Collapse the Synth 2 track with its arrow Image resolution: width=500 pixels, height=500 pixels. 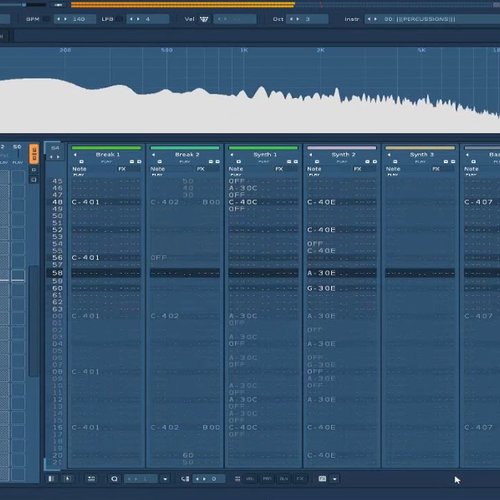coord(311,155)
